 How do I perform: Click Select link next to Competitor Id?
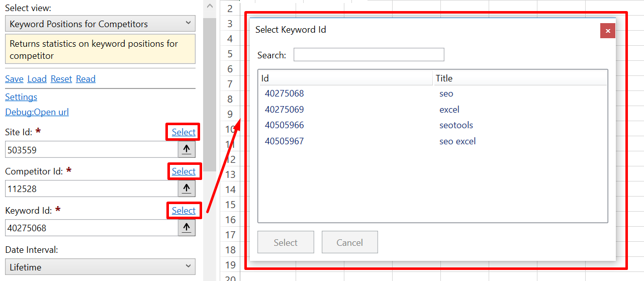[183, 171]
